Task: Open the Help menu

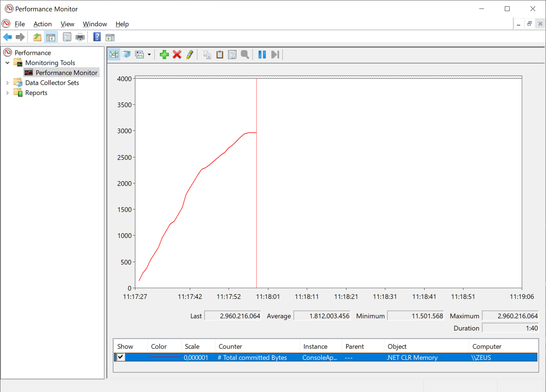Action: (122, 24)
